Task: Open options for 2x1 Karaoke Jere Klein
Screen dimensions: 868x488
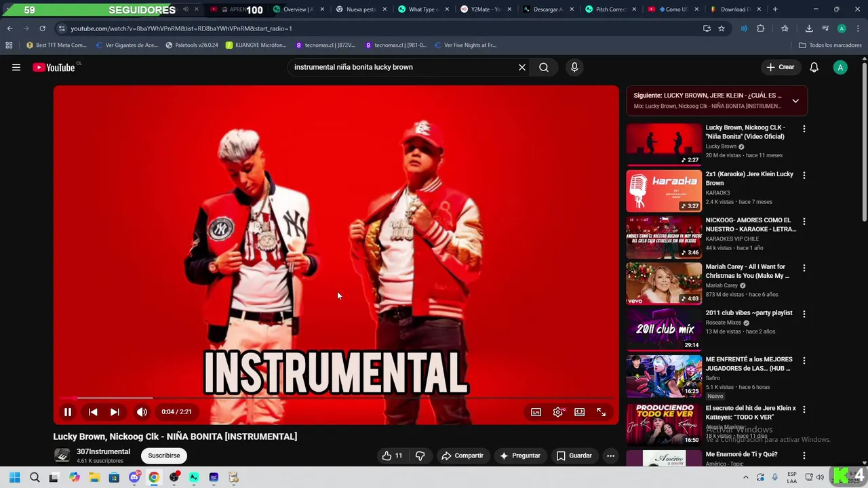Action: (x=804, y=176)
